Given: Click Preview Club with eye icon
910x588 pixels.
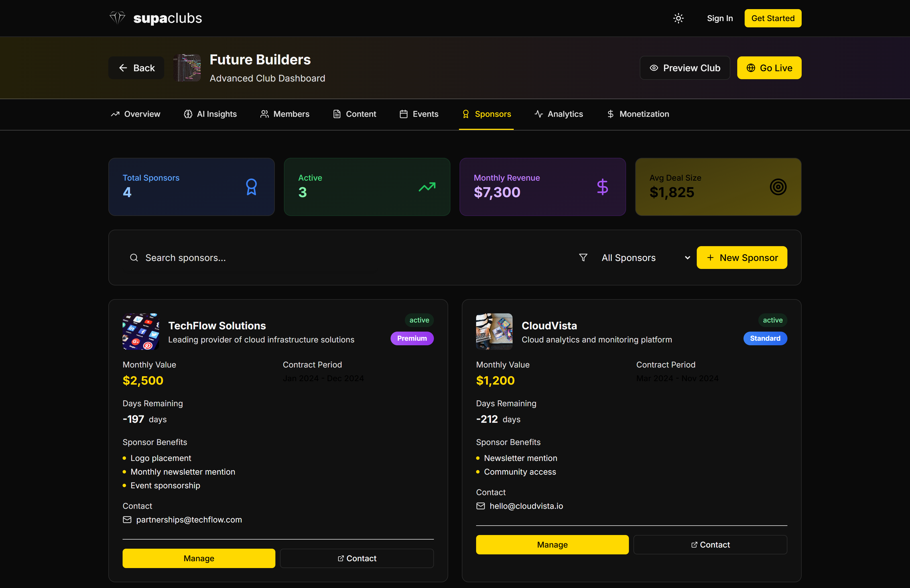Looking at the screenshot, I should [684, 68].
